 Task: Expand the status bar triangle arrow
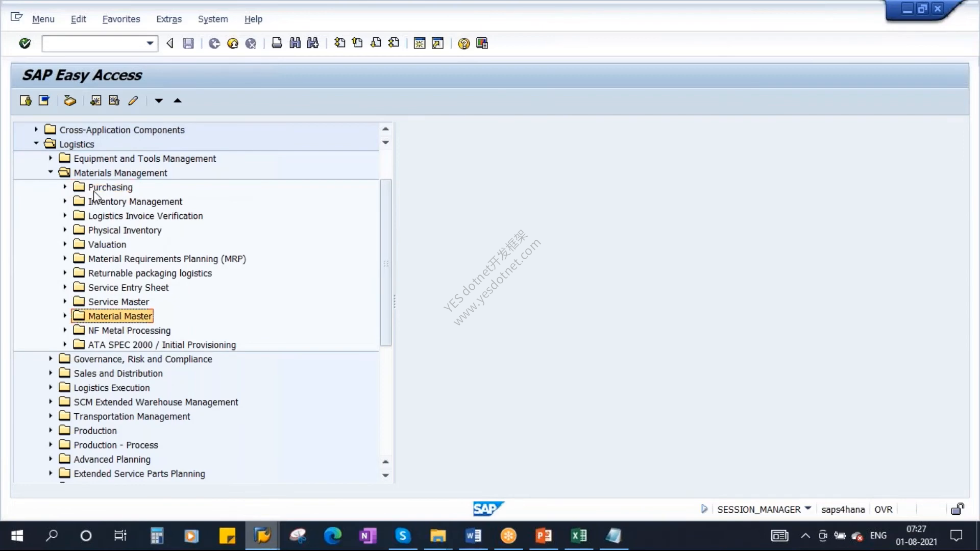(704, 509)
